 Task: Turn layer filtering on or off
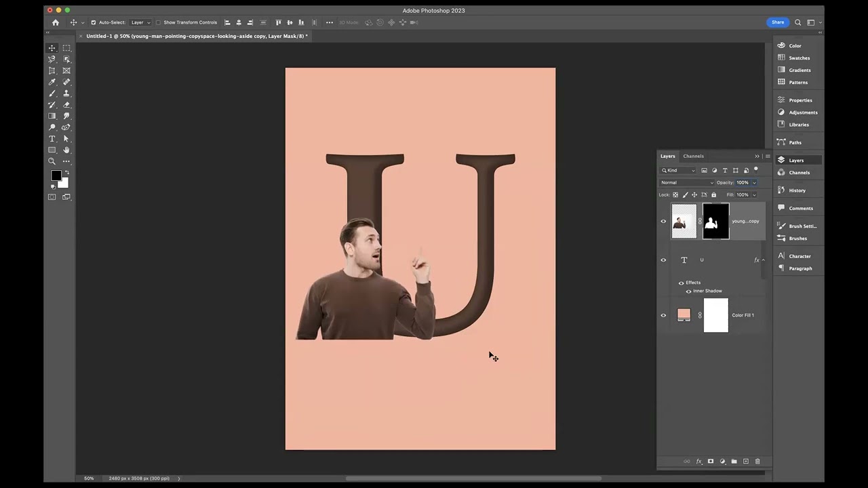click(756, 169)
